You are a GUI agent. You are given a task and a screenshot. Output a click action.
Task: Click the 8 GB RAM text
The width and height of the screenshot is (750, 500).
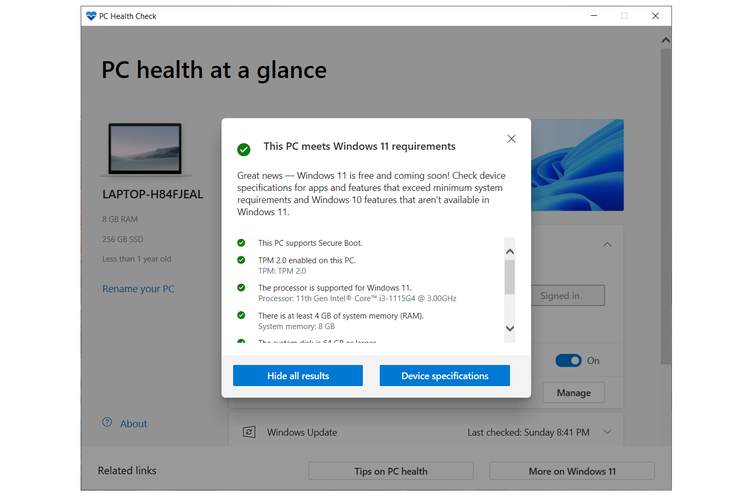point(120,219)
